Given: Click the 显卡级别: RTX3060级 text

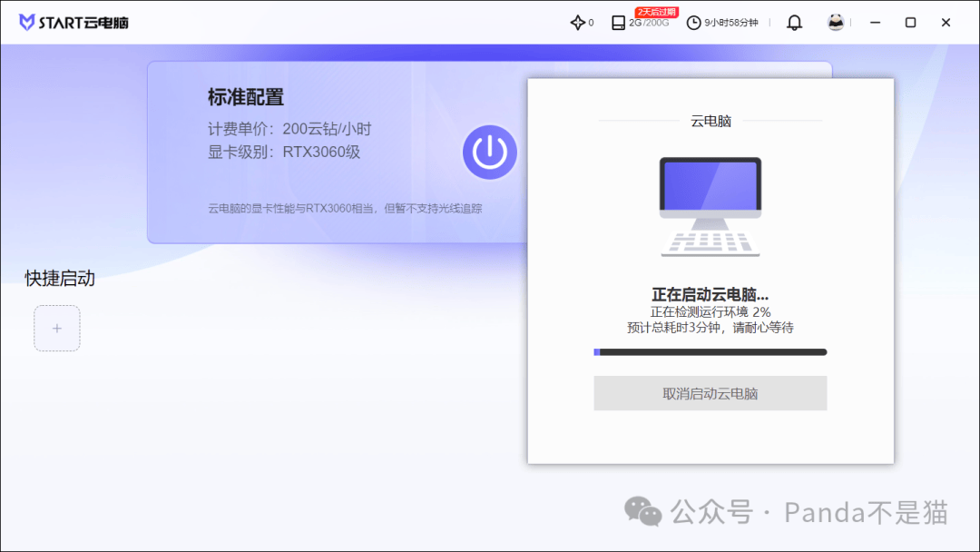Looking at the screenshot, I should coord(284,152).
